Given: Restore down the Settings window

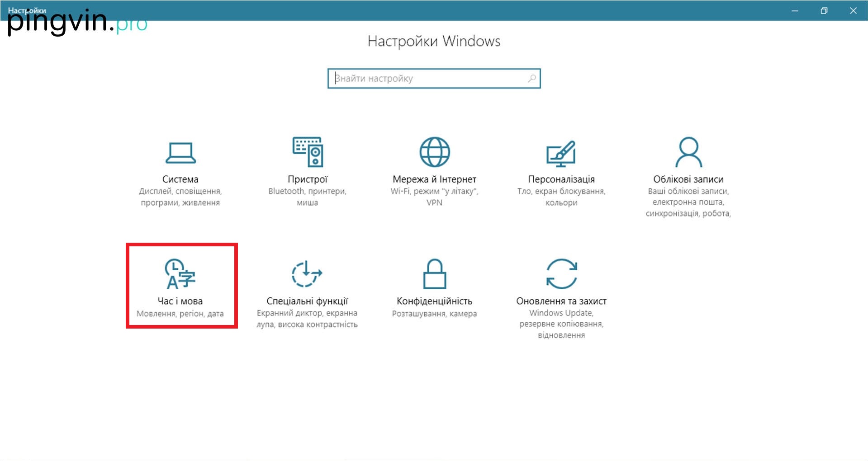Looking at the screenshot, I should tap(824, 11).
